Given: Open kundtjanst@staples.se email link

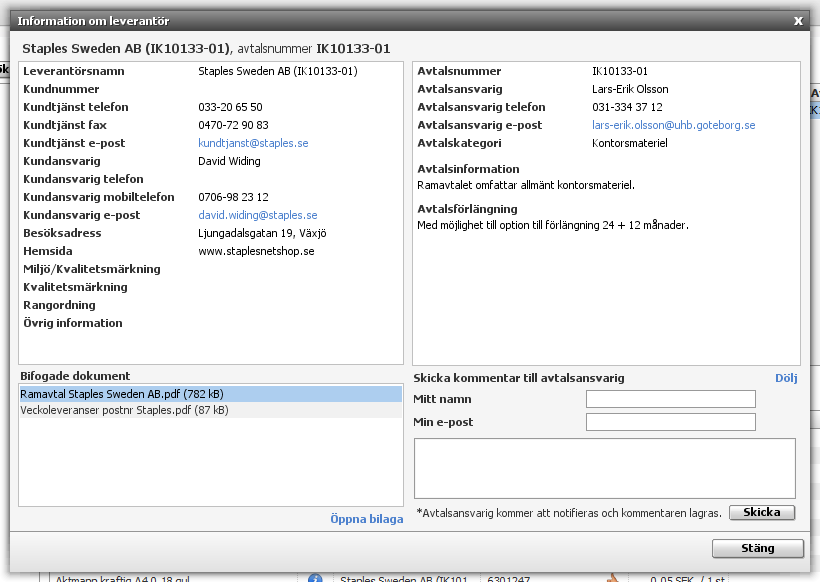Looking at the screenshot, I should tap(253, 143).
